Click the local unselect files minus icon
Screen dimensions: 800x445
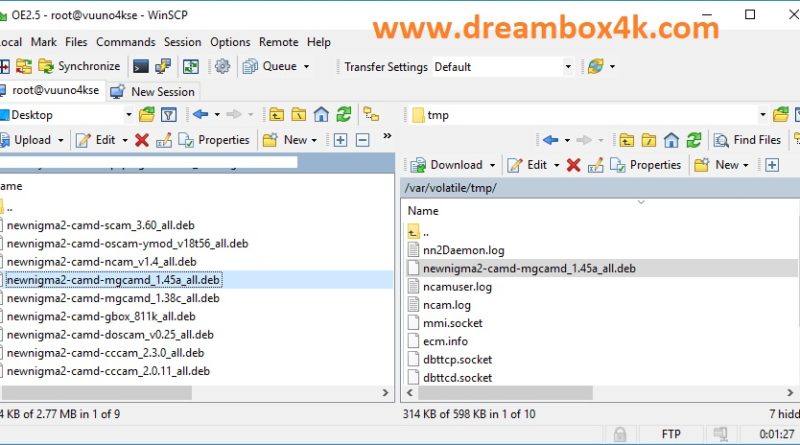click(362, 140)
